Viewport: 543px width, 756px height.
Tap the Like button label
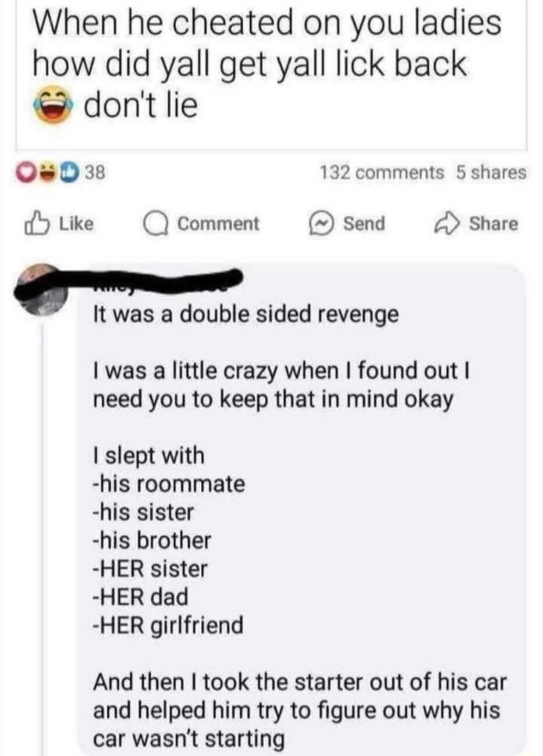(76, 224)
